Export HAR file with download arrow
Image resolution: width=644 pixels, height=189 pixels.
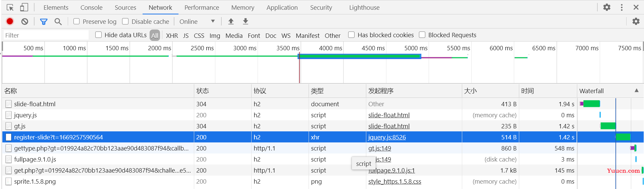coord(246,21)
